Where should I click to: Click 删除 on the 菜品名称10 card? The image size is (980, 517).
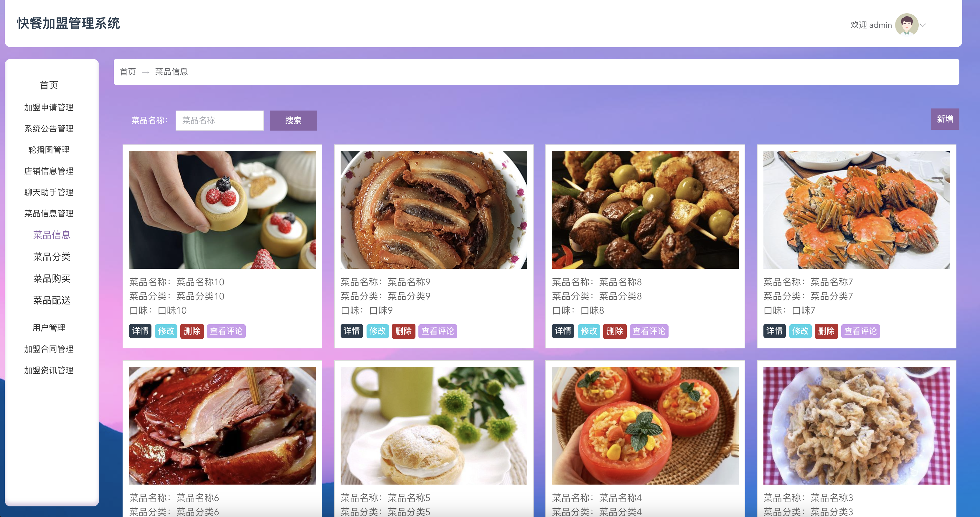tap(192, 331)
